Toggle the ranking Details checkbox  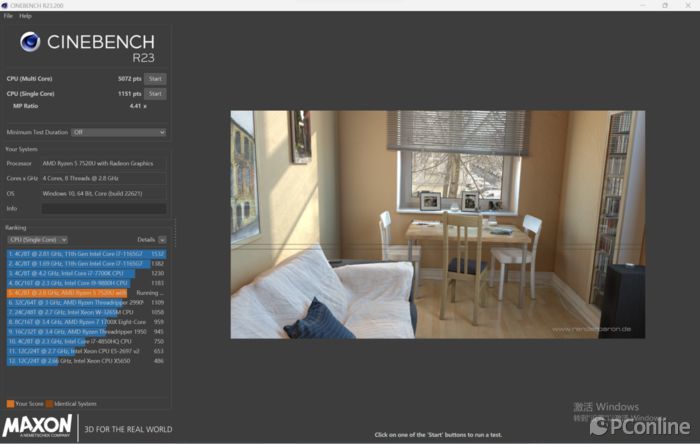click(x=162, y=240)
